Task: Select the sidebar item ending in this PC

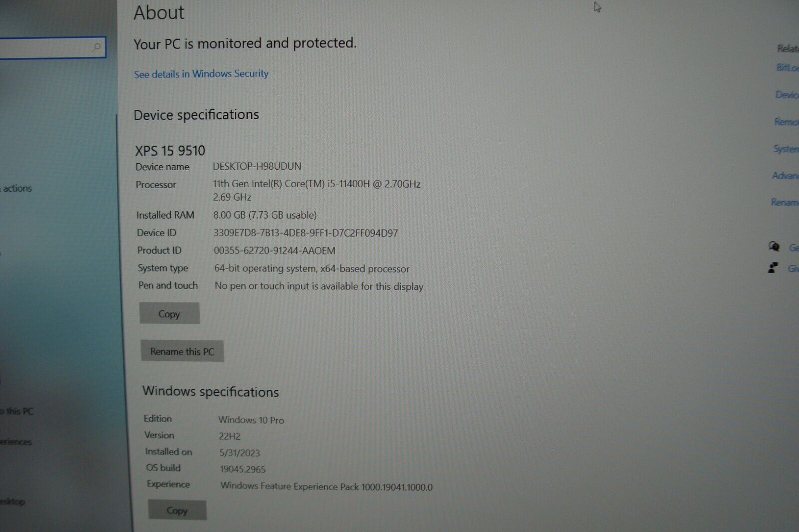Action: click(17, 411)
